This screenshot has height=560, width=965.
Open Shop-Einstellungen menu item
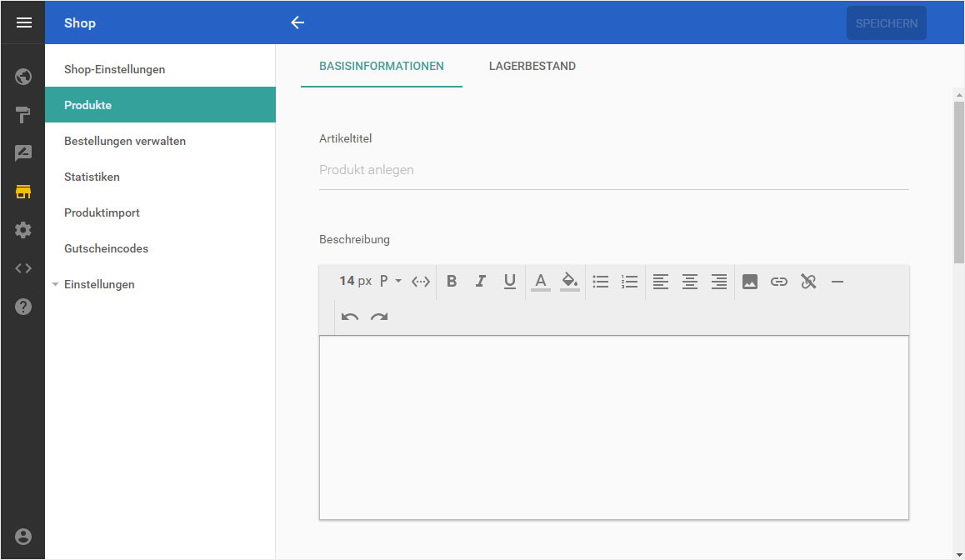pos(160,69)
